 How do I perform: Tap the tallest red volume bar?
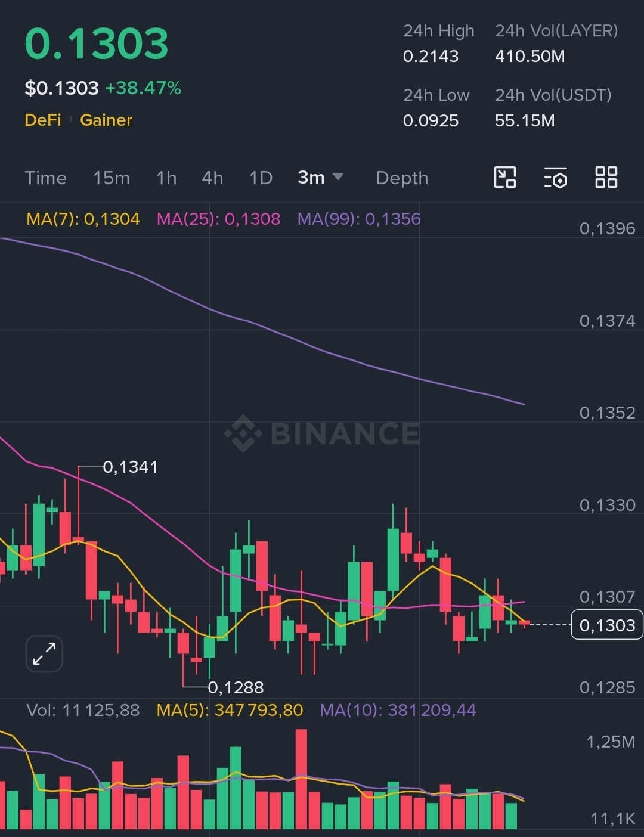(301, 779)
